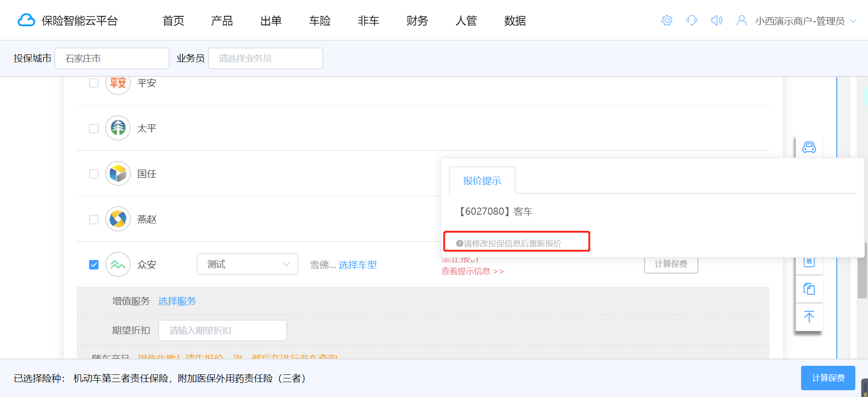This screenshot has height=397, width=868.
Task: Click the car icon in side toolbar
Action: click(x=809, y=147)
